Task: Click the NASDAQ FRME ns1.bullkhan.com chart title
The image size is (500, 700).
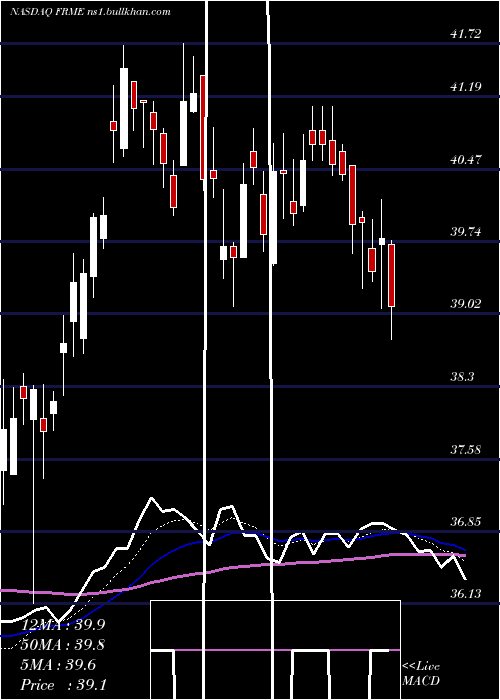Action: (90, 12)
